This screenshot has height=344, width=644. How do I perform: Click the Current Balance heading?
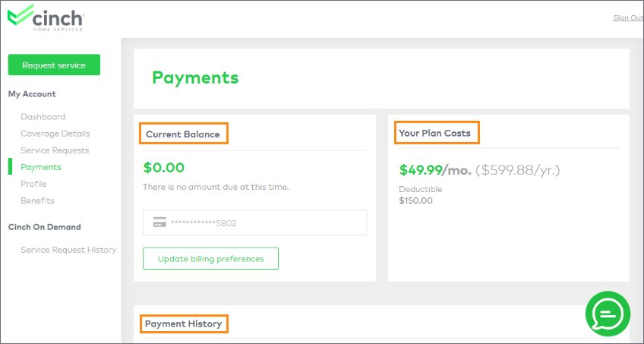[183, 134]
